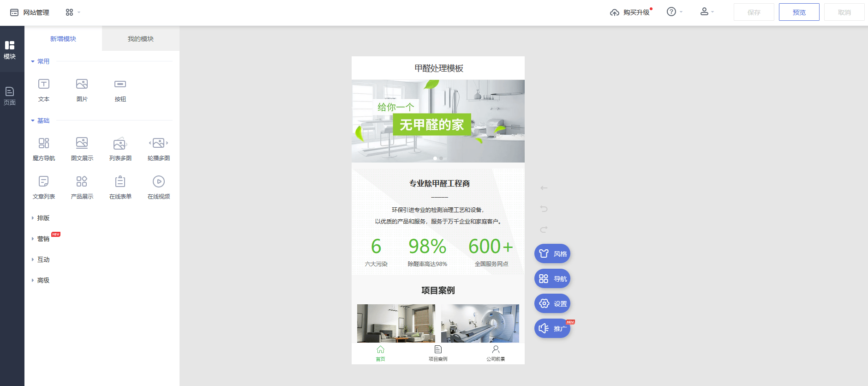Add a 按钮 button module
The height and width of the screenshot is (386, 868).
coord(120,90)
